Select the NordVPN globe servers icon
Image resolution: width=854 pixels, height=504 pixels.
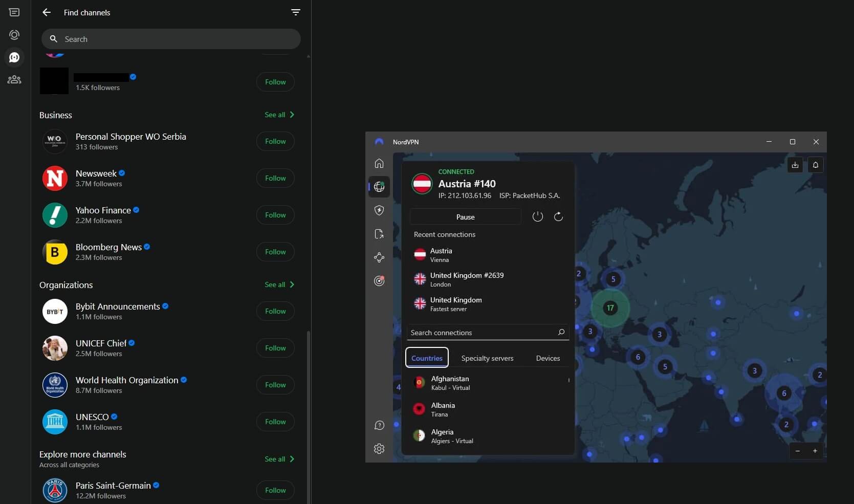point(379,187)
